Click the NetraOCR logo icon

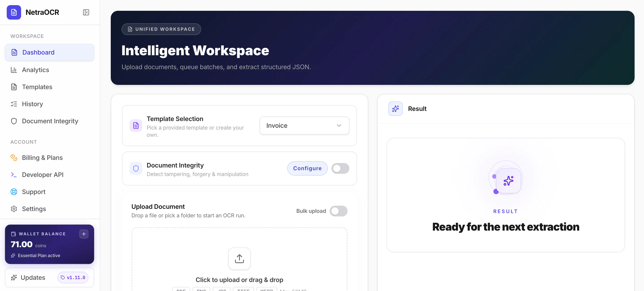14,12
